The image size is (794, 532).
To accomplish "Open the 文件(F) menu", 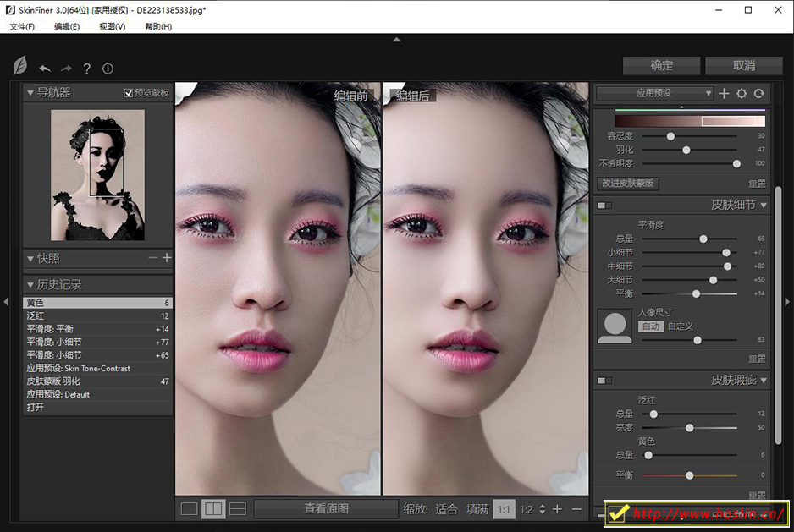I will click(22, 26).
